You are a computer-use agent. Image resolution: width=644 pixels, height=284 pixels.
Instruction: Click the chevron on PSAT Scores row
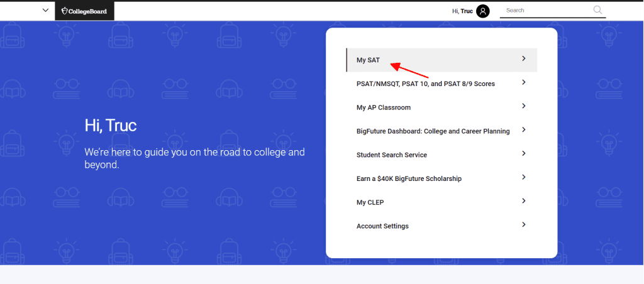(524, 82)
